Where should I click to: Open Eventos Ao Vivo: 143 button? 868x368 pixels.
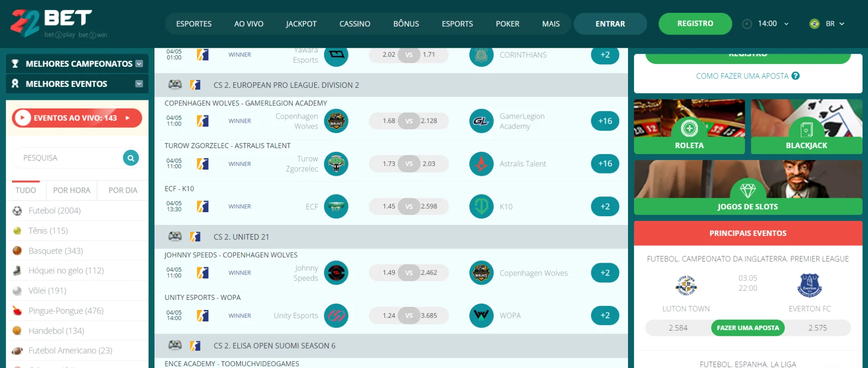point(77,118)
